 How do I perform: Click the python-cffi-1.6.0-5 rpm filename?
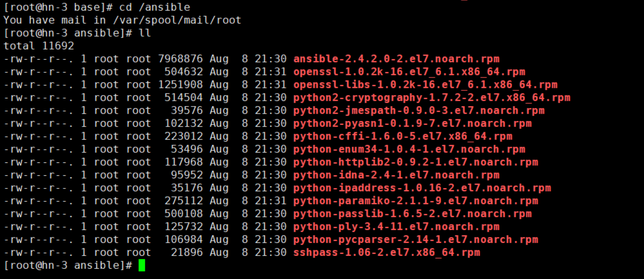coord(402,136)
